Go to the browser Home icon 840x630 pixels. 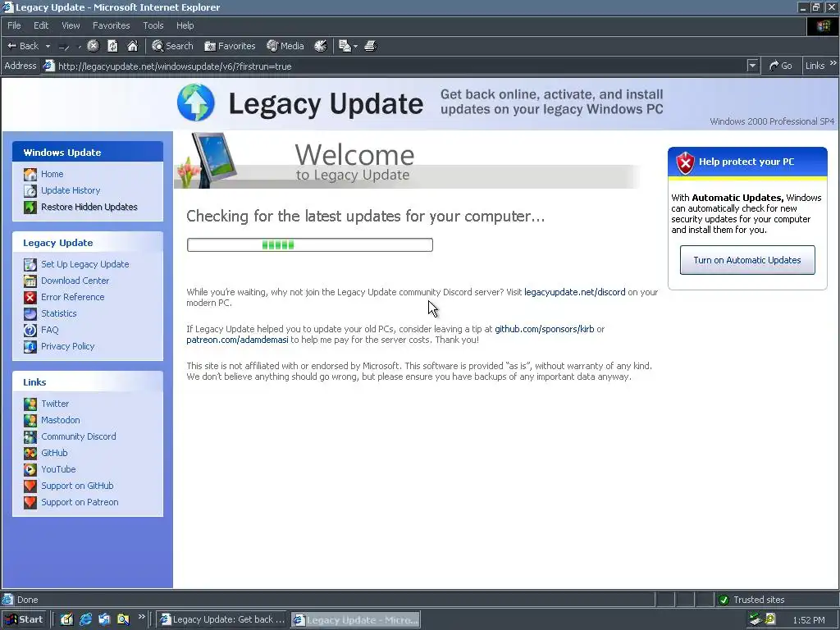coord(132,46)
